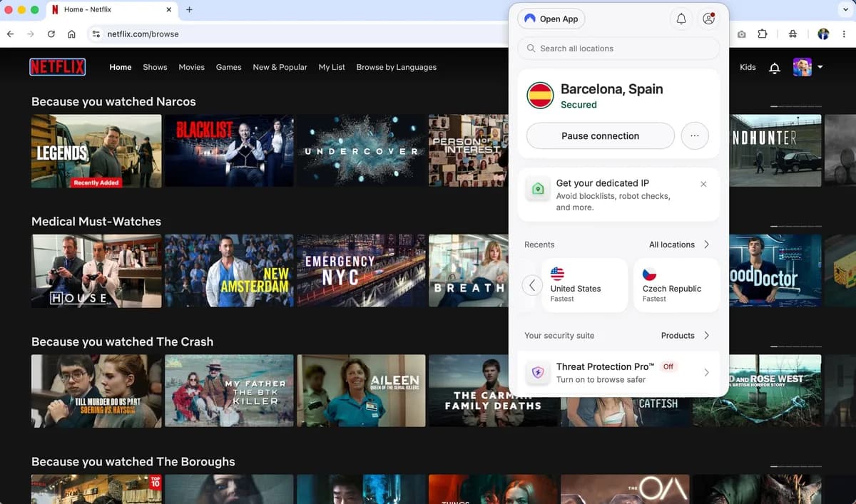856x504 pixels.
Task: Open New & Popular nav item
Action: [280, 67]
